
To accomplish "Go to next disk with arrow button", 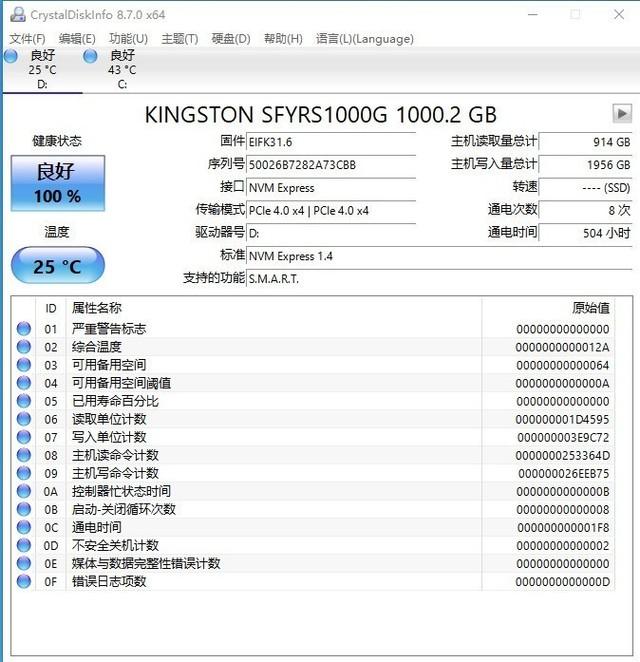I will click(x=622, y=114).
